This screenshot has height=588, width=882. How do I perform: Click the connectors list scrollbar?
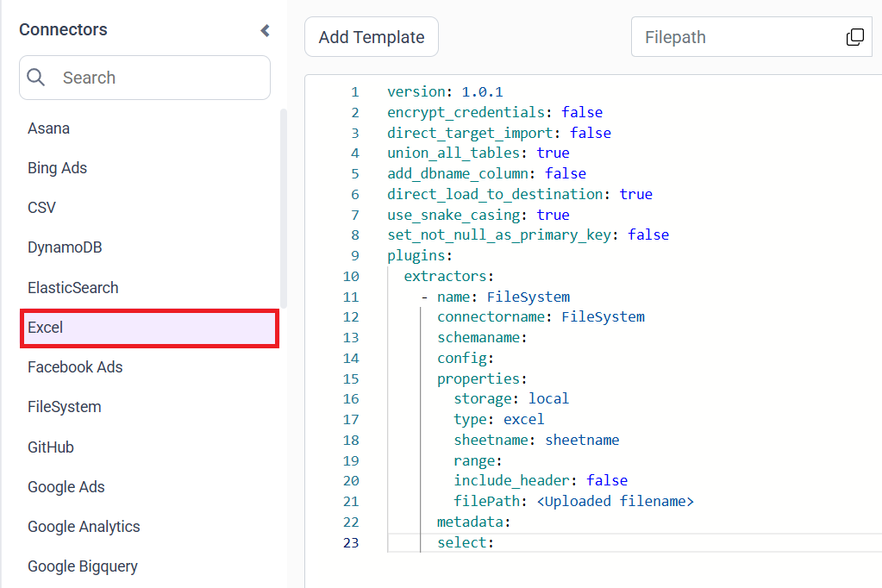284,207
